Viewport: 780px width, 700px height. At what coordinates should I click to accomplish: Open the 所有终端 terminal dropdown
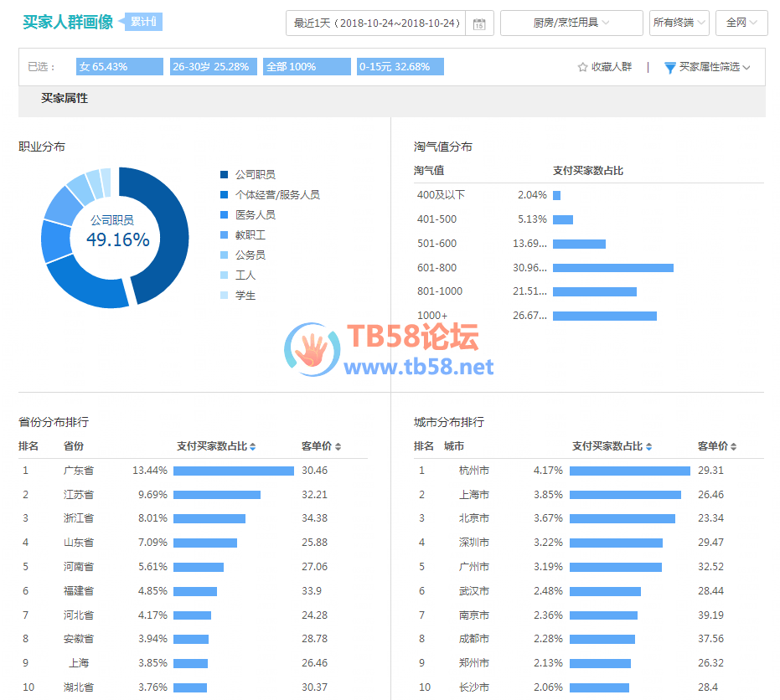click(679, 23)
